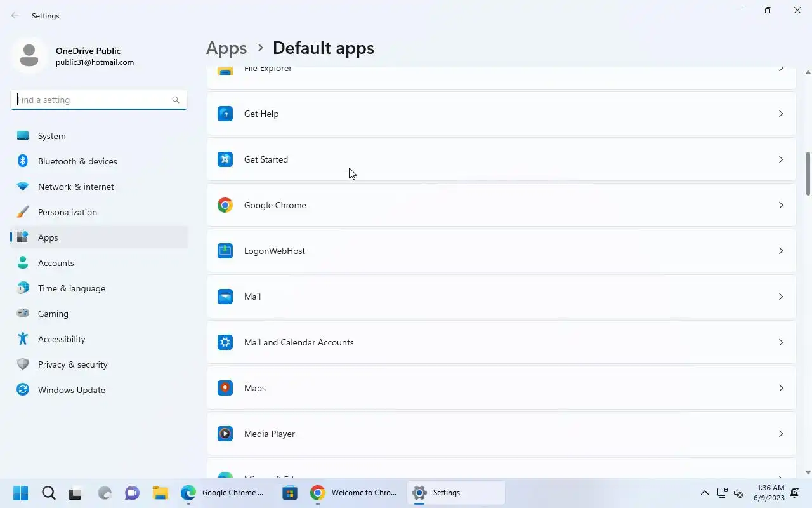Click the Find a setting search box

[x=99, y=100]
